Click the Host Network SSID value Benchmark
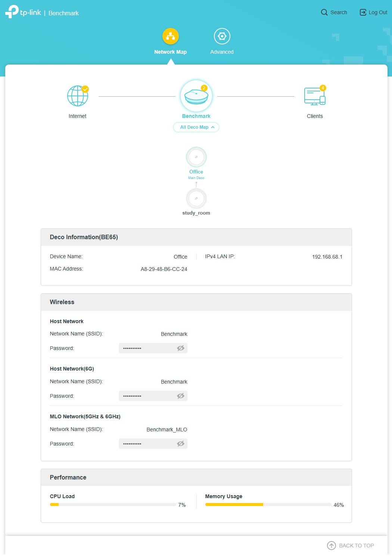Viewport: 392px width, 556px height. (x=174, y=334)
